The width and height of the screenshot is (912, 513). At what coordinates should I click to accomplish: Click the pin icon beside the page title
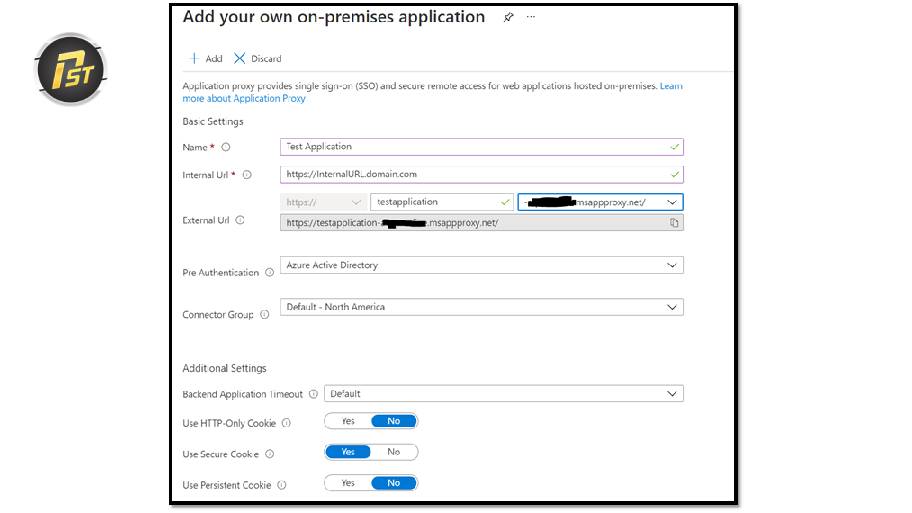[508, 17]
